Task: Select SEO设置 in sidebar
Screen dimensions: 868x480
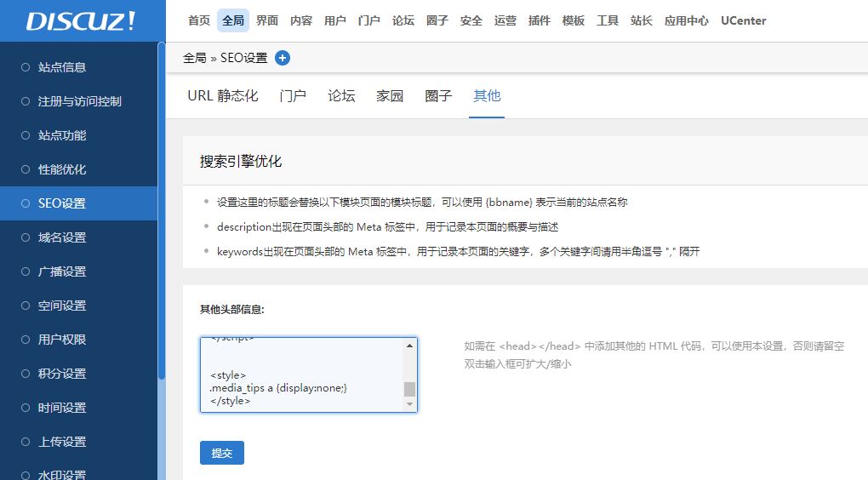Action: click(x=78, y=203)
